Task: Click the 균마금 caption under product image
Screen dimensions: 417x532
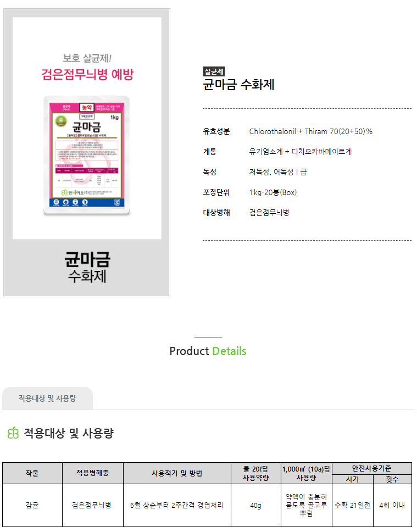Action: 87,259
